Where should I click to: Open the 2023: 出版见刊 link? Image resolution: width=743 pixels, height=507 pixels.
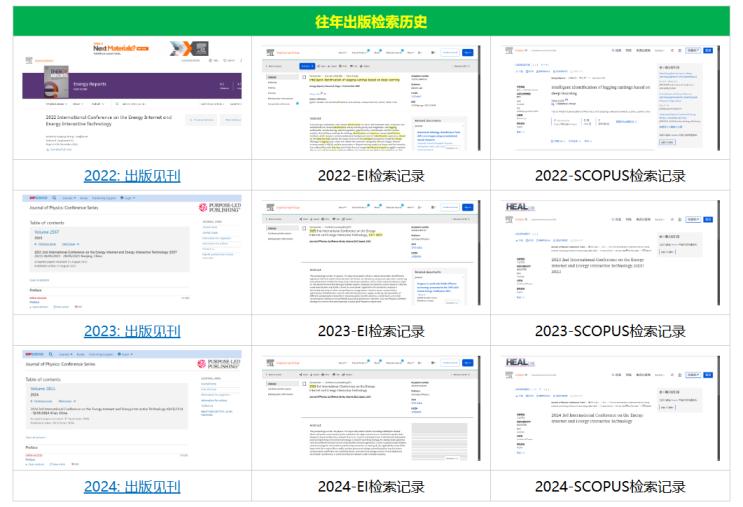click(x=133, y=331)
